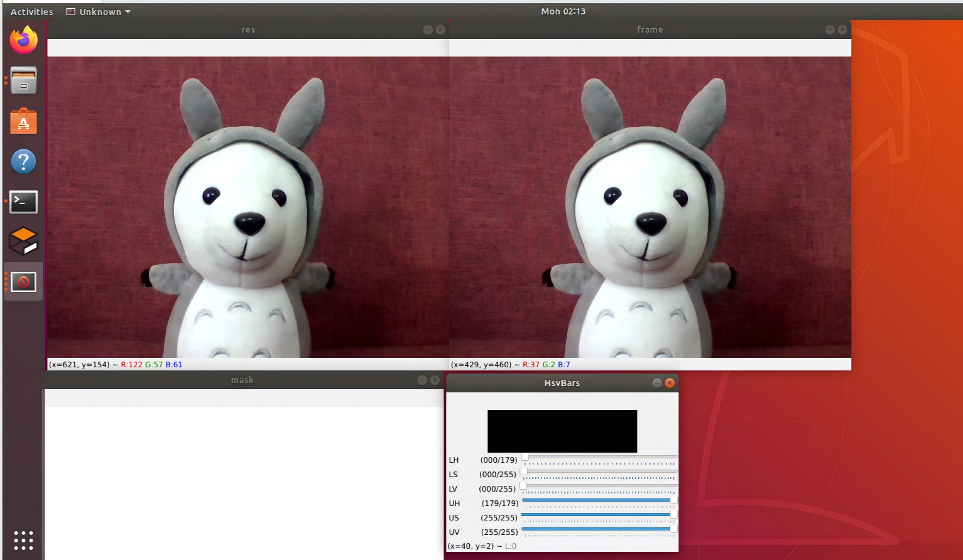
Task: Click the LH value (000/179)
Action: pos(499,460)
